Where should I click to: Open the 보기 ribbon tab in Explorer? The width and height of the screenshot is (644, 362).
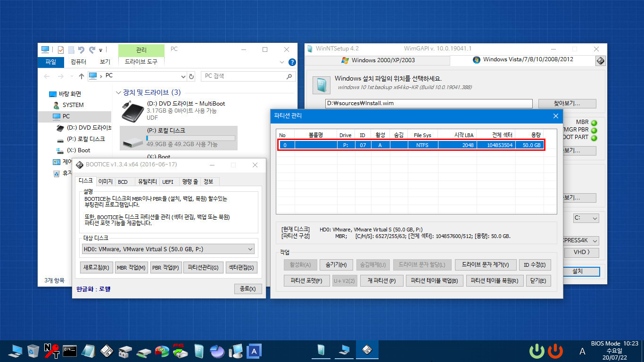coord(105,62)
